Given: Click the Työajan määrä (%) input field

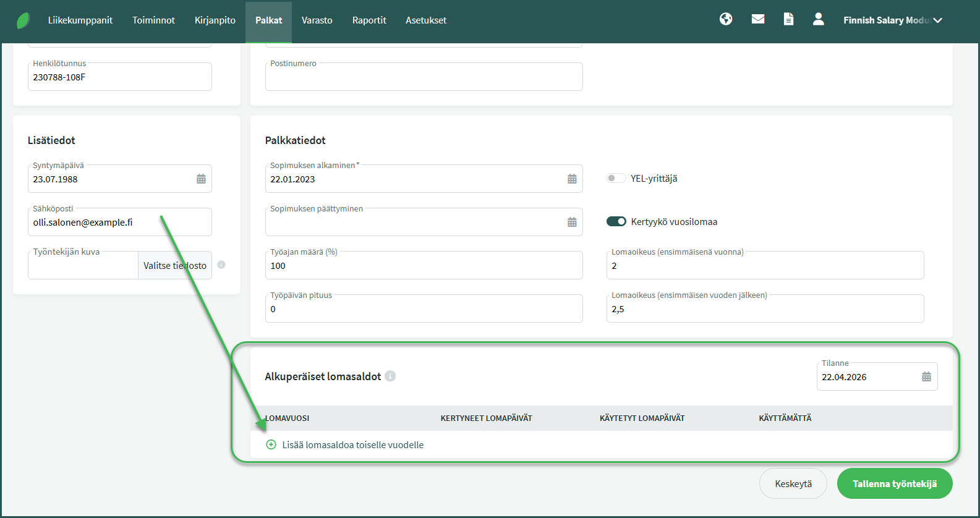Looking at the screenshot, I should click(x=424, y=266).
